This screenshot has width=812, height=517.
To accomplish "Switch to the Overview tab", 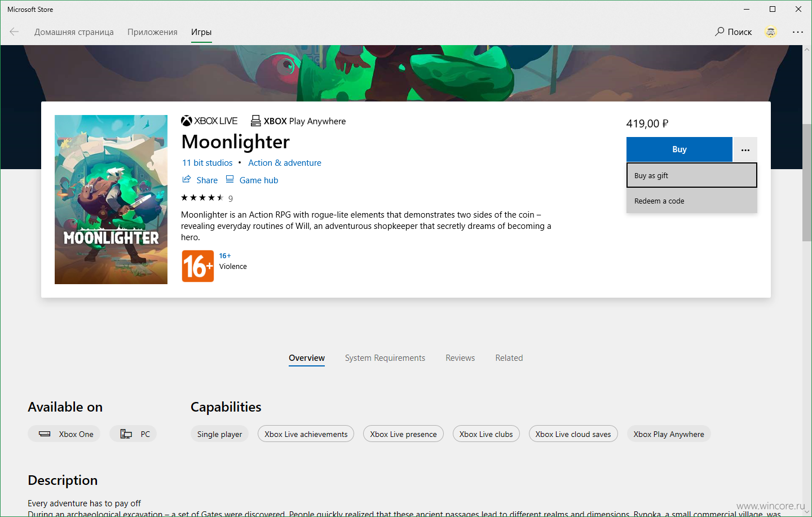I will point(307,358).
